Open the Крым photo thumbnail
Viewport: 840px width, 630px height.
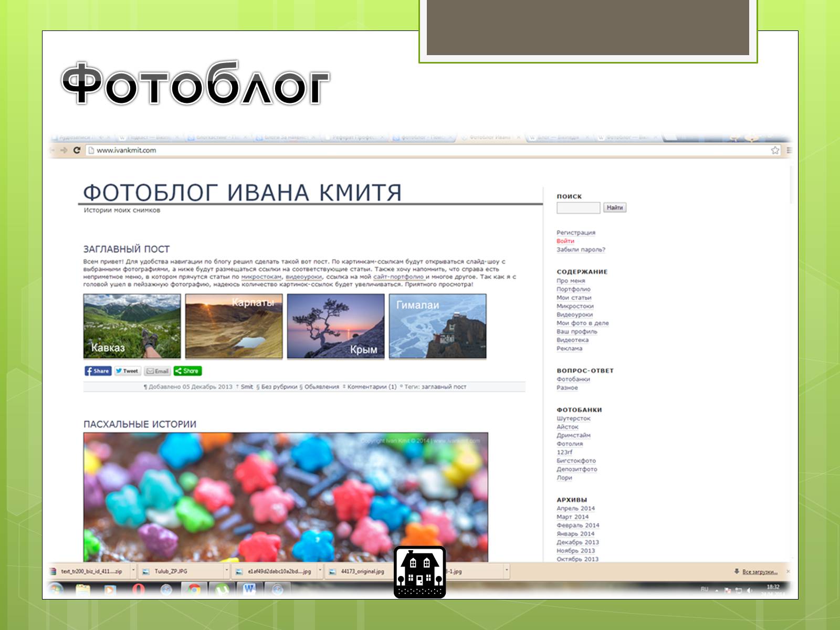click(335, 326)
